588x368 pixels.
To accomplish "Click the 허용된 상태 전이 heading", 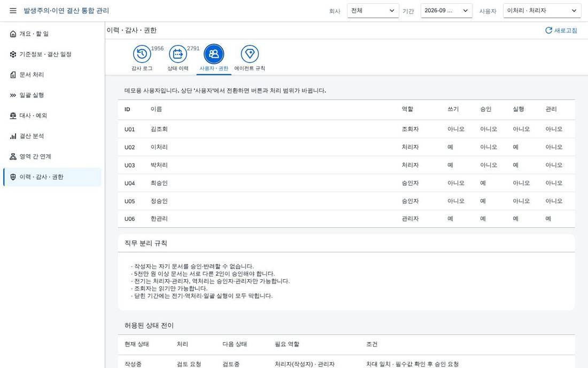I will pyautogui.click(x=149, y=325).
